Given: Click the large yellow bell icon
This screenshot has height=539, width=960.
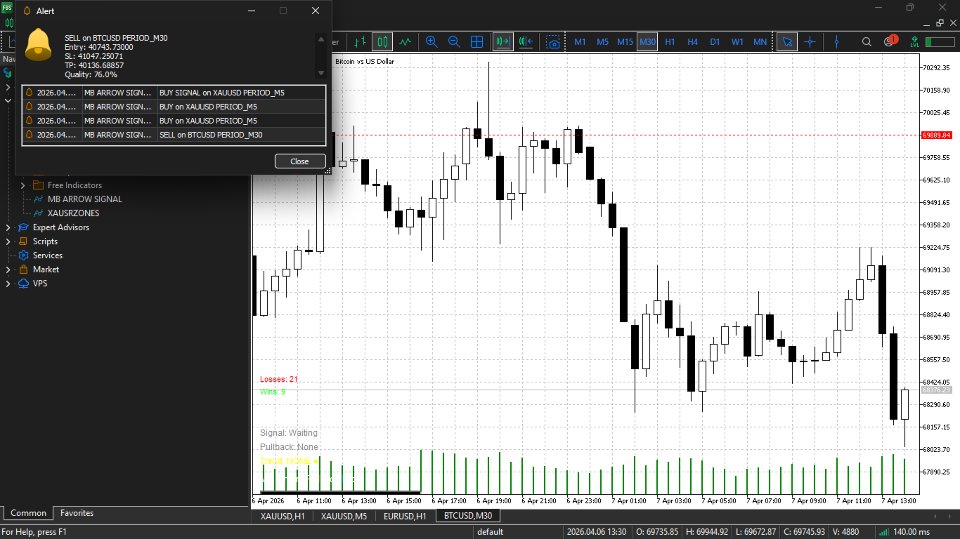Looking at the screenshot, I should (x=38, y=45).
